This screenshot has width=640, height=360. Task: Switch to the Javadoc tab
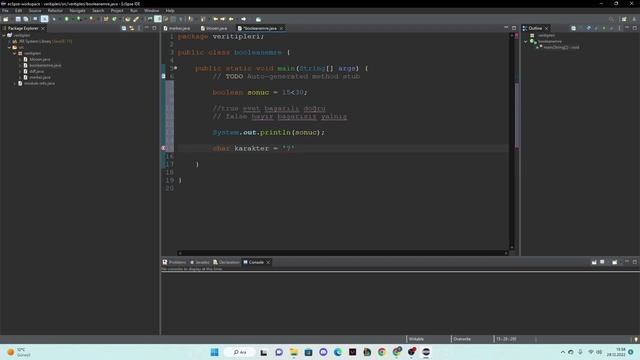[x=200, y=262]
